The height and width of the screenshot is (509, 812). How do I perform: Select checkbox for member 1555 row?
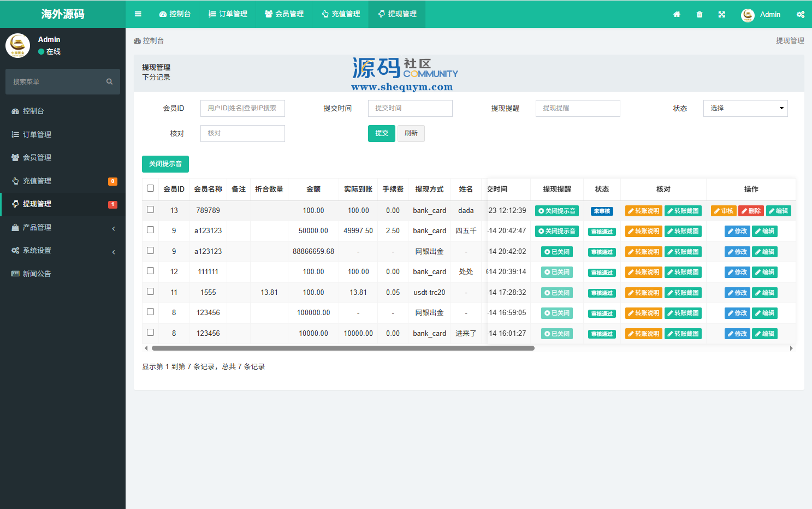pos(151,292)
